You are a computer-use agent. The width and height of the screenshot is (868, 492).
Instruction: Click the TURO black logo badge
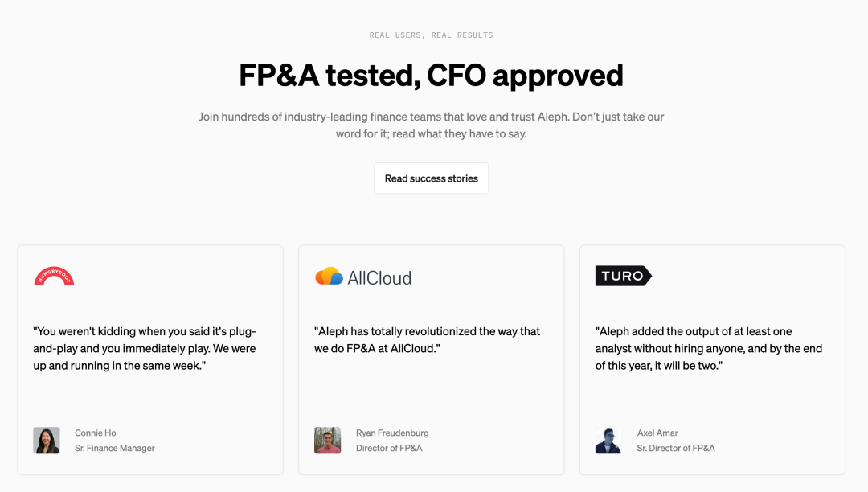click(x=624, y=276)
